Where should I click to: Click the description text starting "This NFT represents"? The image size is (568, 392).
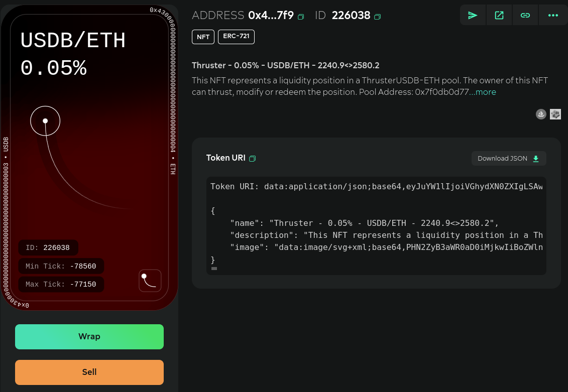point(370,86)
